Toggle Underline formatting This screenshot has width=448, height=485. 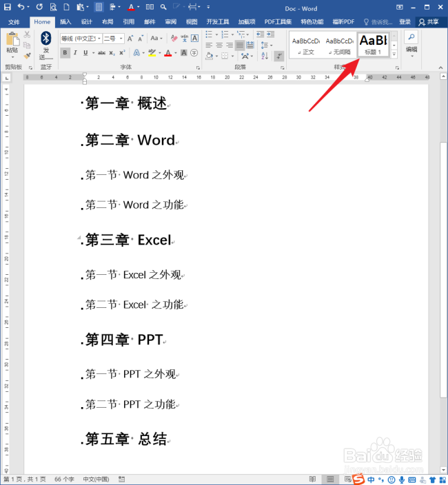click(85, 53)
